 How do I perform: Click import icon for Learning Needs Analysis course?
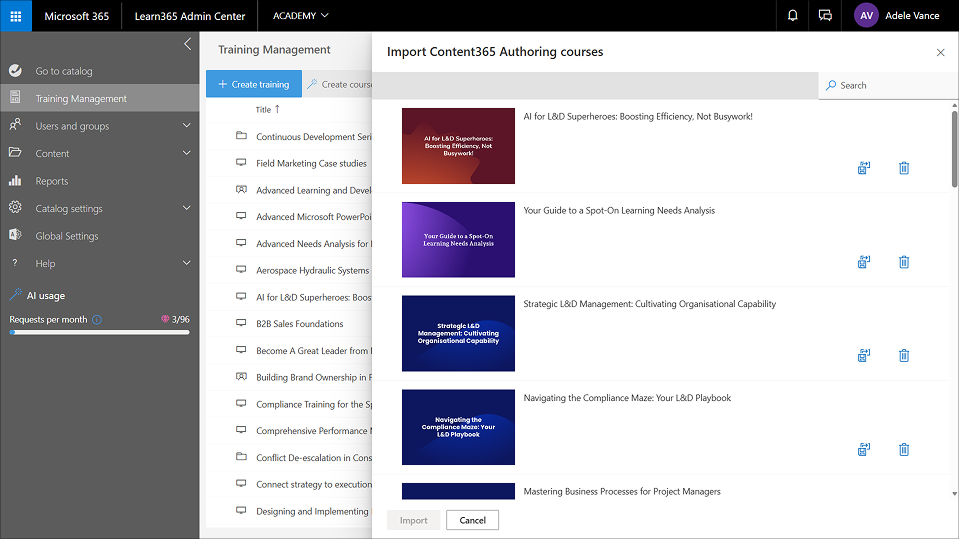(x=864, y=262)
